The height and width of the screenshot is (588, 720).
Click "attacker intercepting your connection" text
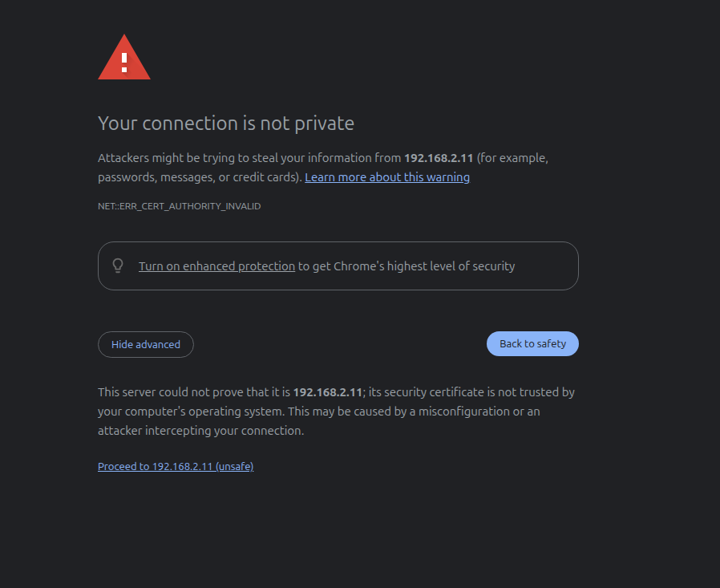200,431
